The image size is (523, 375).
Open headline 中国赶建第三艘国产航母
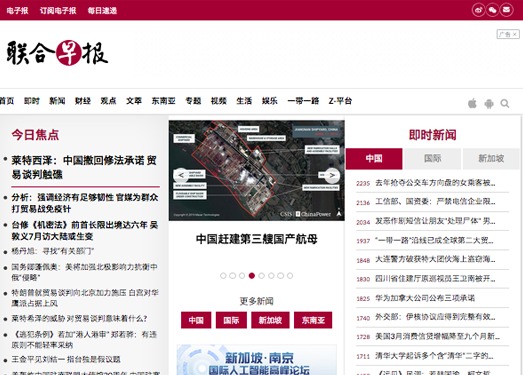pos(256,239)
